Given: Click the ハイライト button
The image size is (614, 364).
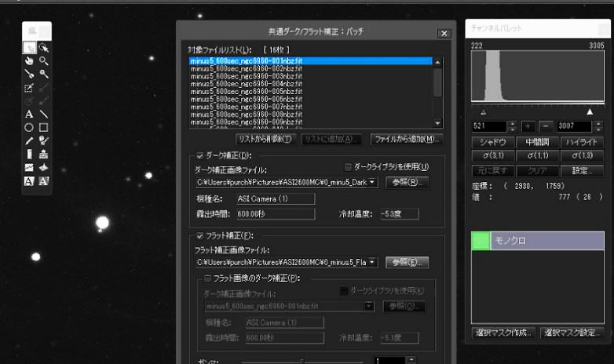Looking at the screenshot, I should [582, 142].
